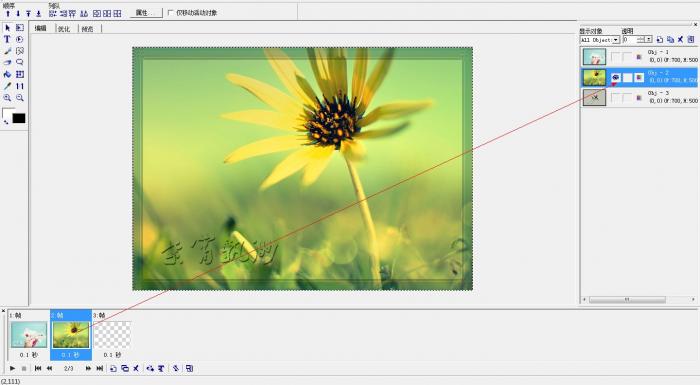
Task: Select the Zoom Out magnifier tool
Action: pyautogui.click(x=20, y=97)
